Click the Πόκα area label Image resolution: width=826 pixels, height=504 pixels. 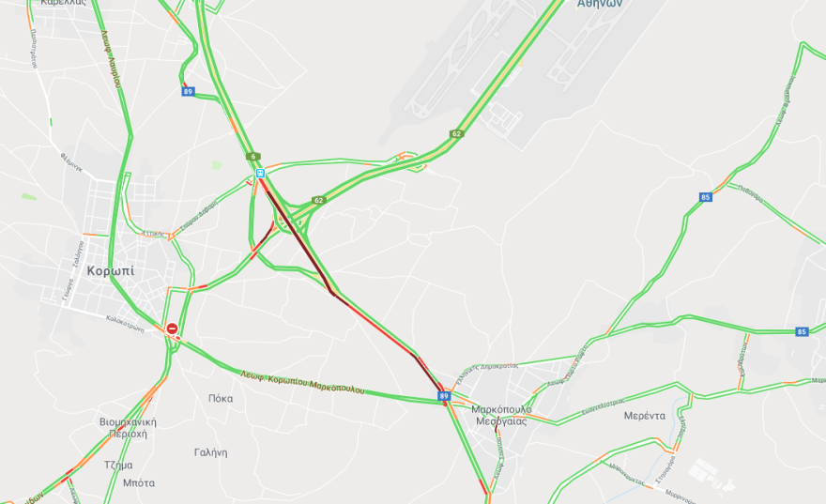click(221, 398)
